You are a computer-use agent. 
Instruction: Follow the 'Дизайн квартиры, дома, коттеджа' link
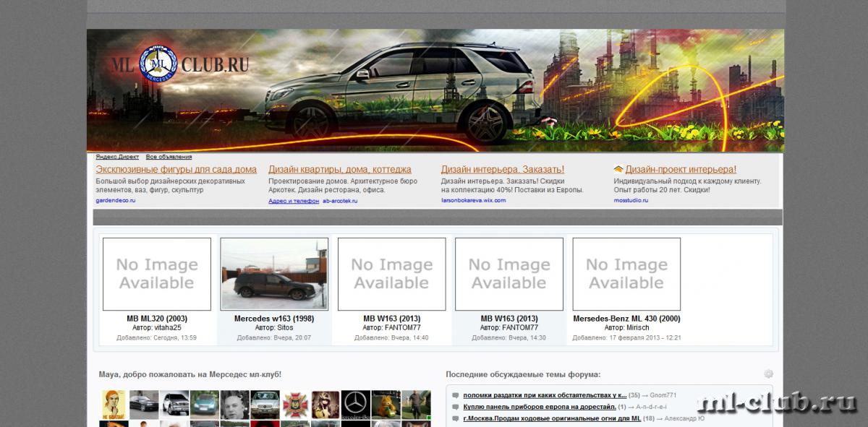point(339,170)
